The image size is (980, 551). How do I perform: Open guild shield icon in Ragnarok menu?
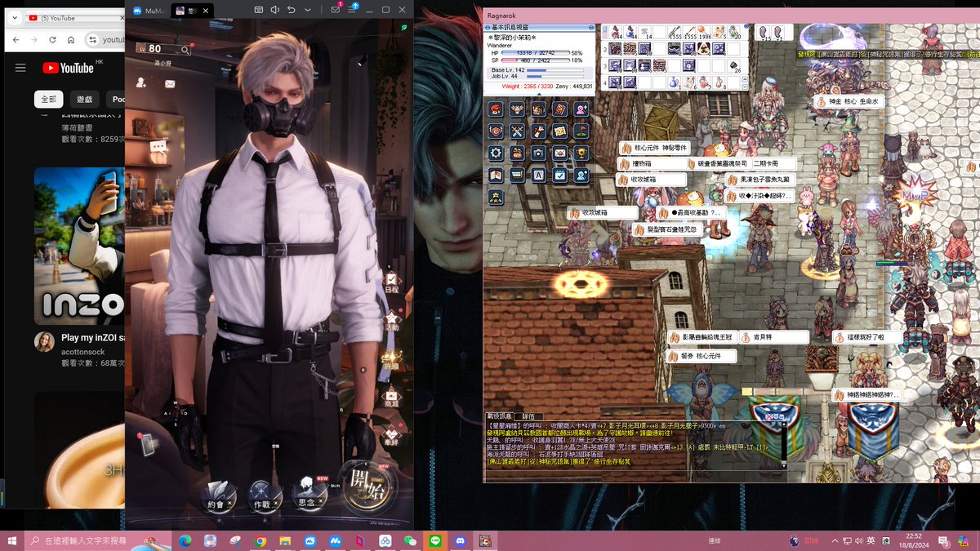(496, 131)
